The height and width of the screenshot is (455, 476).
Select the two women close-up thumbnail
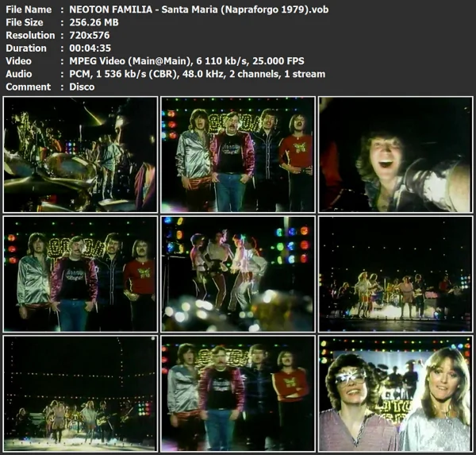(x=396, y=394)
